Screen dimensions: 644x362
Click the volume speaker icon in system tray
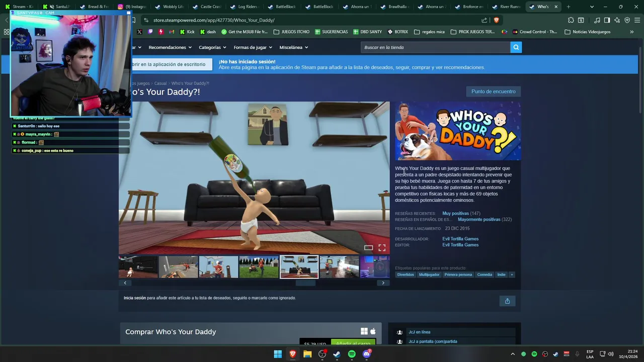tap(611, 354)
